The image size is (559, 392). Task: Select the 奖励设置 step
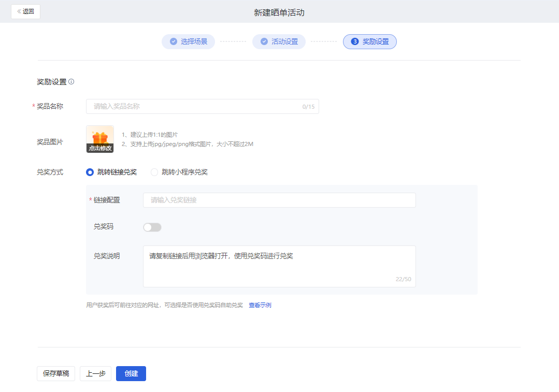tap(370, 42)
